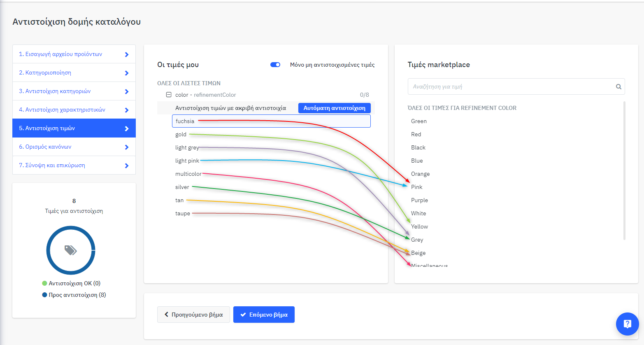
Task: Open the help question mark button
Action: [627, 324]
